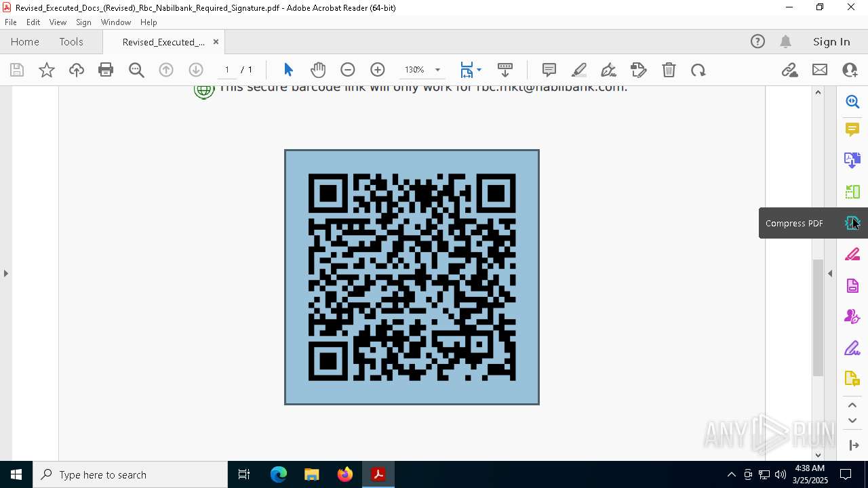Rotate the page with rotate icon
Image resolution: width=868 pixels, height=488 pixels.
point(698,70)
